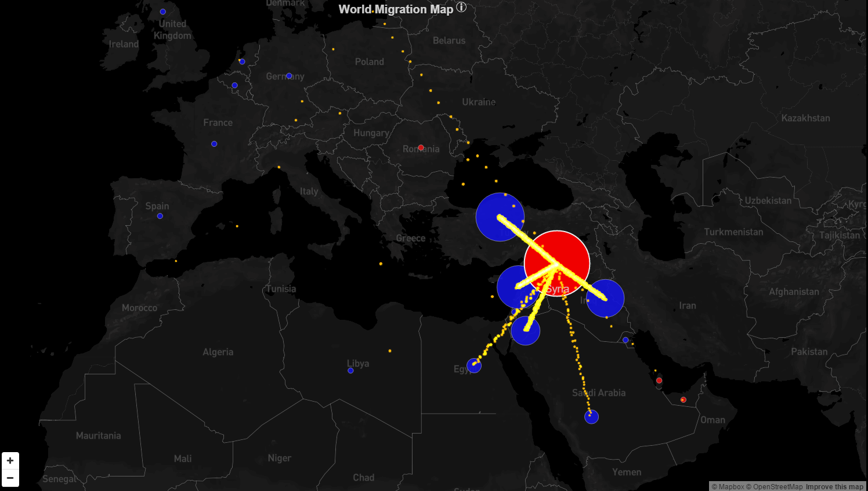Open the Mapbox attribution link
Screen dimensions: 868x491
pyautogui.click(x=728, y=486)
